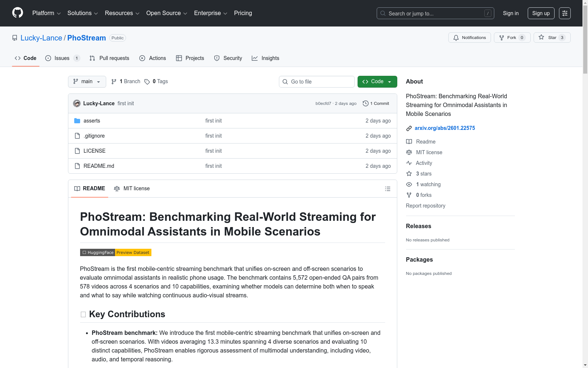This screenshot has width=588, height=368.
Task: Star the PhoStream repository
Action: 552,38
